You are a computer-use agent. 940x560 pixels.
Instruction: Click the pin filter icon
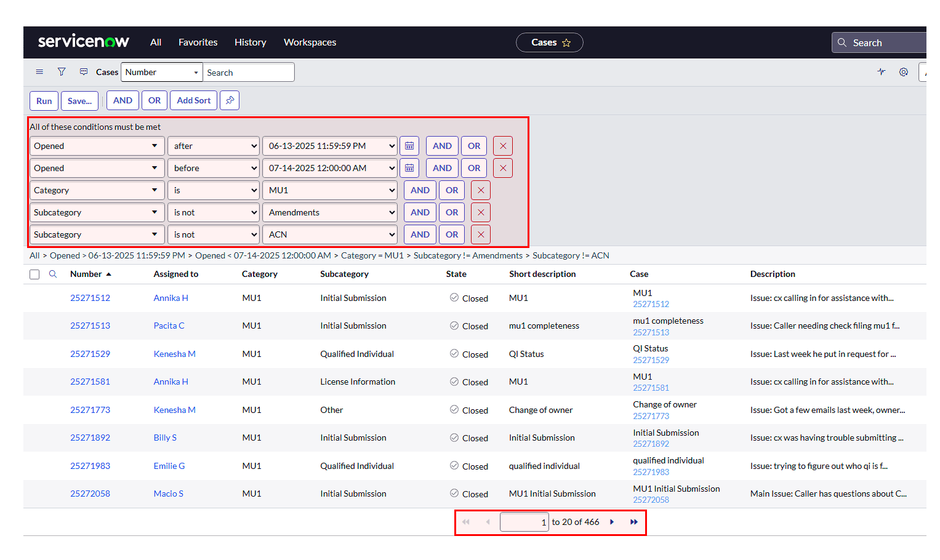click(230, 100)
